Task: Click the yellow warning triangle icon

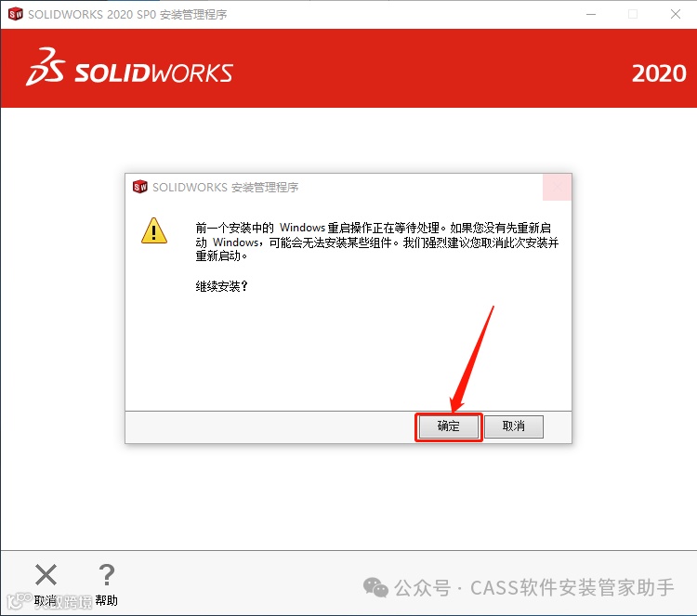Action: [154, 231]
